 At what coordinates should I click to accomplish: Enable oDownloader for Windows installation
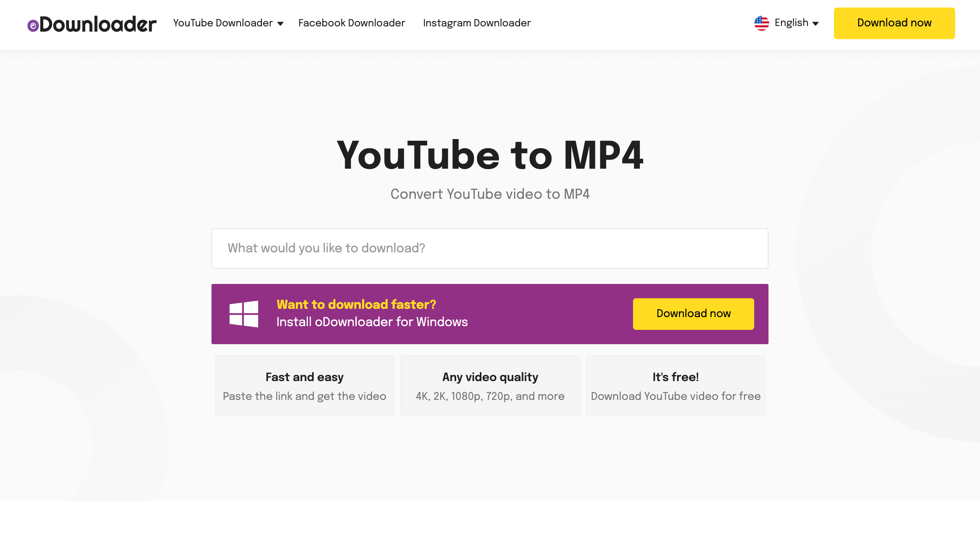tap(693, 314)
